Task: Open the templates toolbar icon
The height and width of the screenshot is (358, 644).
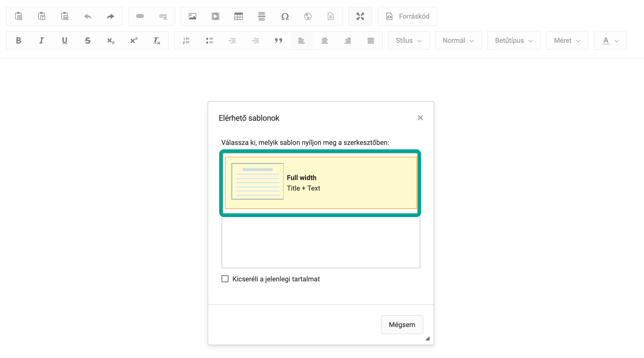Action: (x=331, y=16)
